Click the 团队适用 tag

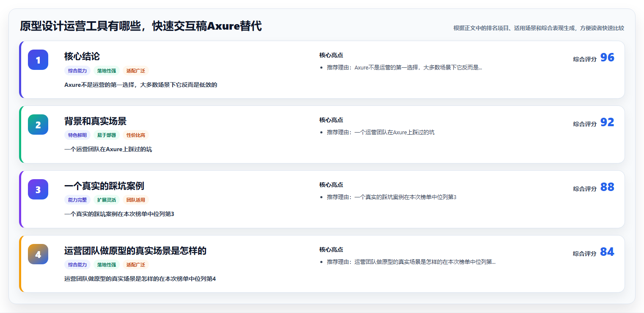pyautogui.click(x=136, y=200)
